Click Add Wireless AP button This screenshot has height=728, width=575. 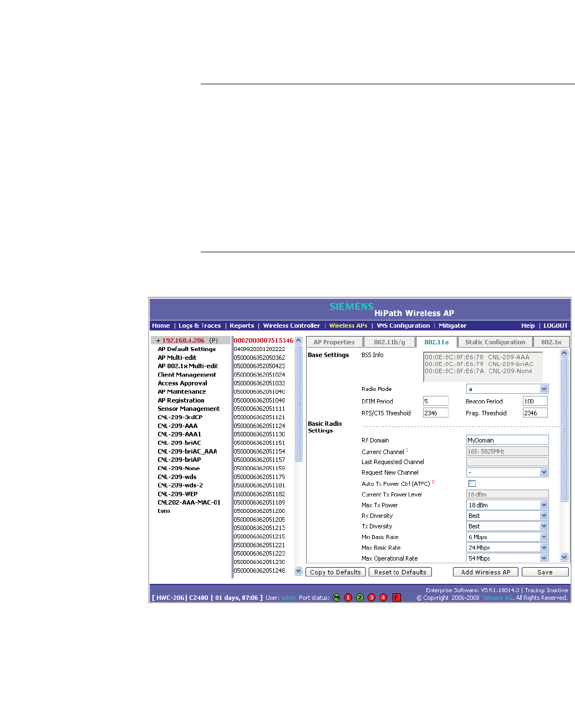[486, 572]
